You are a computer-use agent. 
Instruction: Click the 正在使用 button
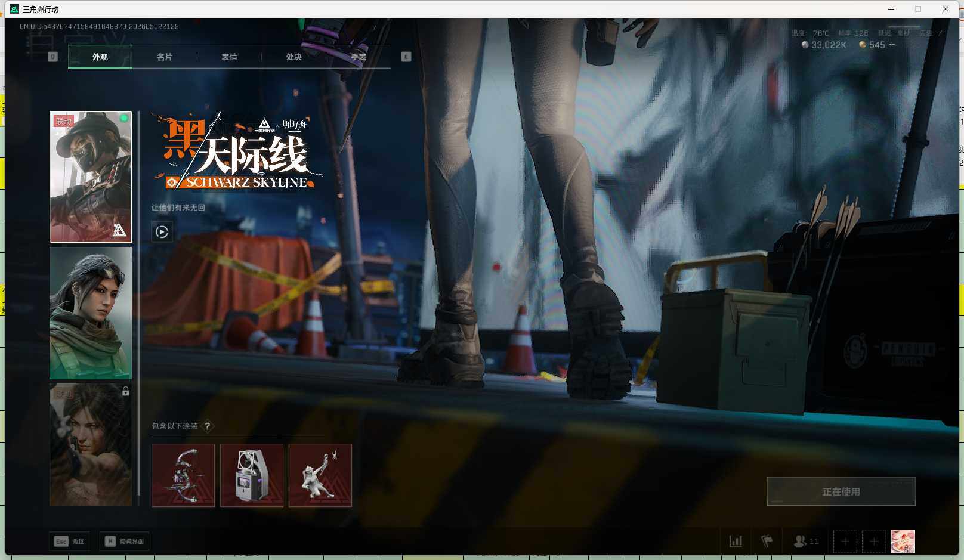coord(841,491)
